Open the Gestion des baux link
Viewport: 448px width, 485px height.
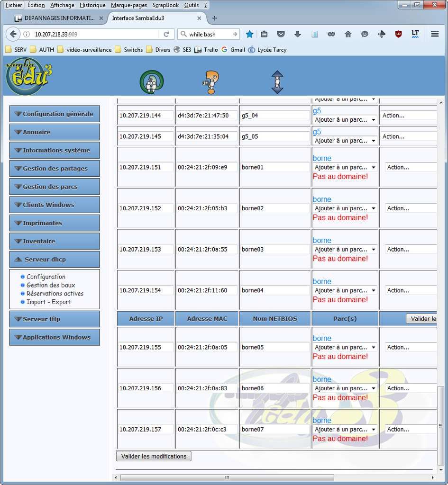pos(51,285)
